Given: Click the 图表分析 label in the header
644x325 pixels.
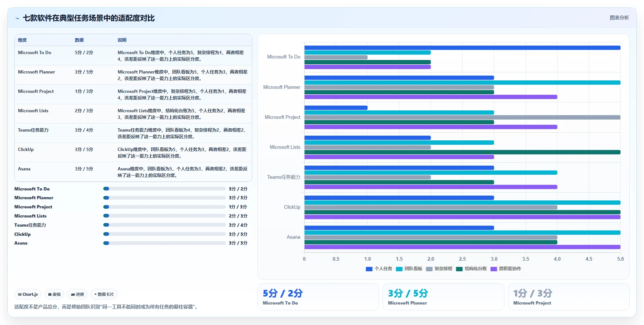Looking at the screenshot, I should tap(619, 18).
